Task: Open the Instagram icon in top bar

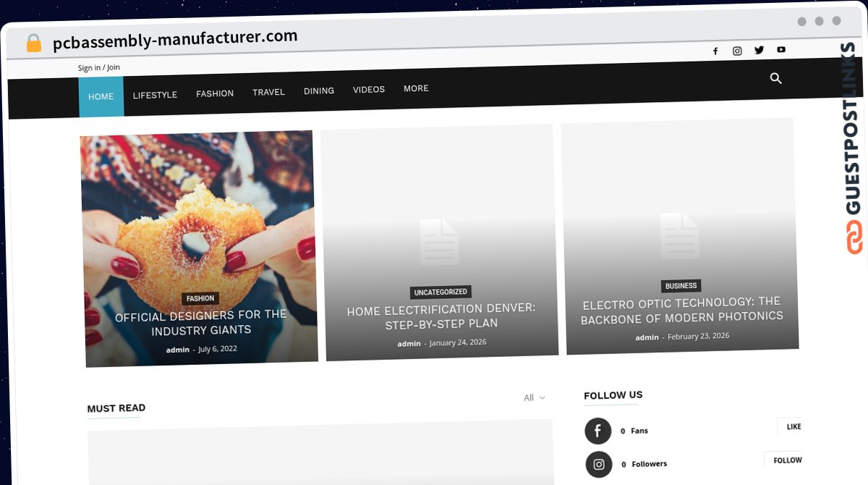Action: [x=737, y=51]
